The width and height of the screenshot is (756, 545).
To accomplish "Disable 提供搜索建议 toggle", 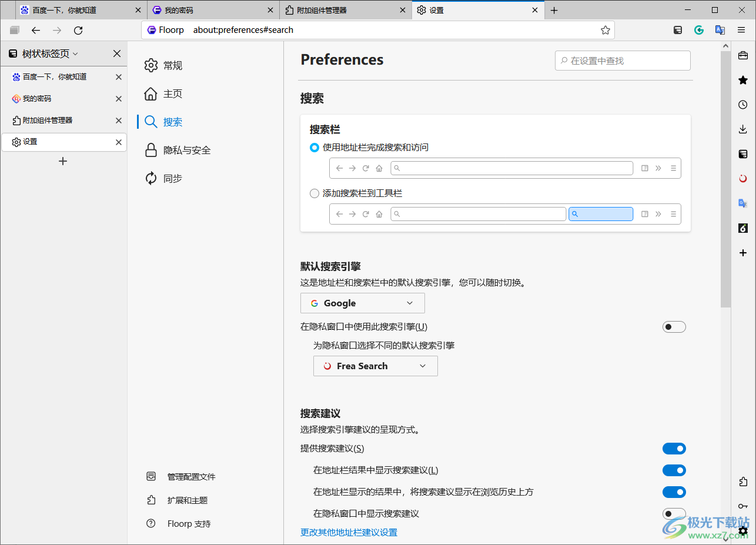I will pyautogui.click(x=674, y=448).
